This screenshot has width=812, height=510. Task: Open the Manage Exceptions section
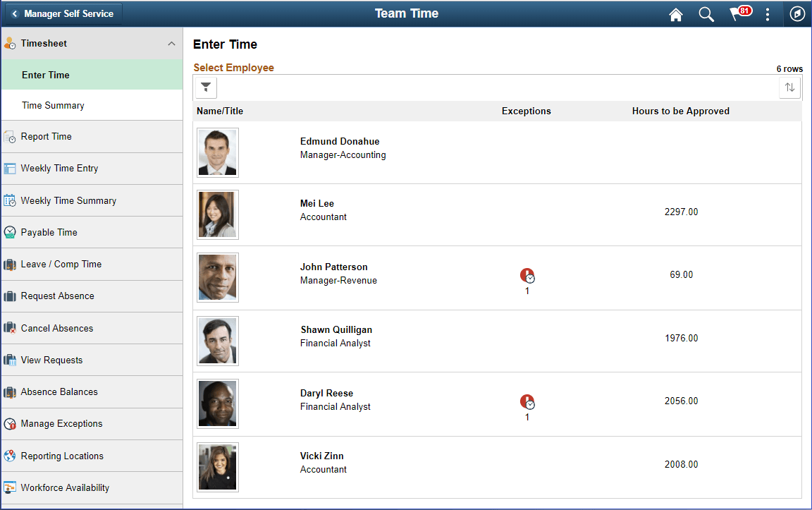(63, 424)
